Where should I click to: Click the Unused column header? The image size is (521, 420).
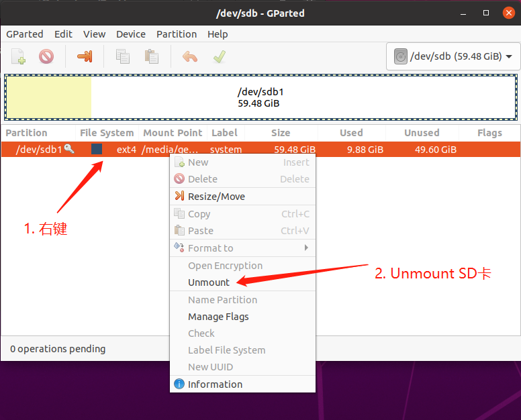[422, 133]
